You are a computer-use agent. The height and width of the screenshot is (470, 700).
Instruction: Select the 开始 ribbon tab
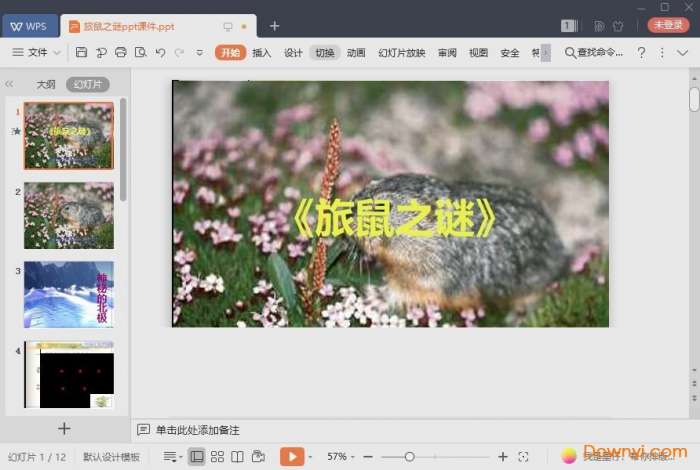(230, 53)
